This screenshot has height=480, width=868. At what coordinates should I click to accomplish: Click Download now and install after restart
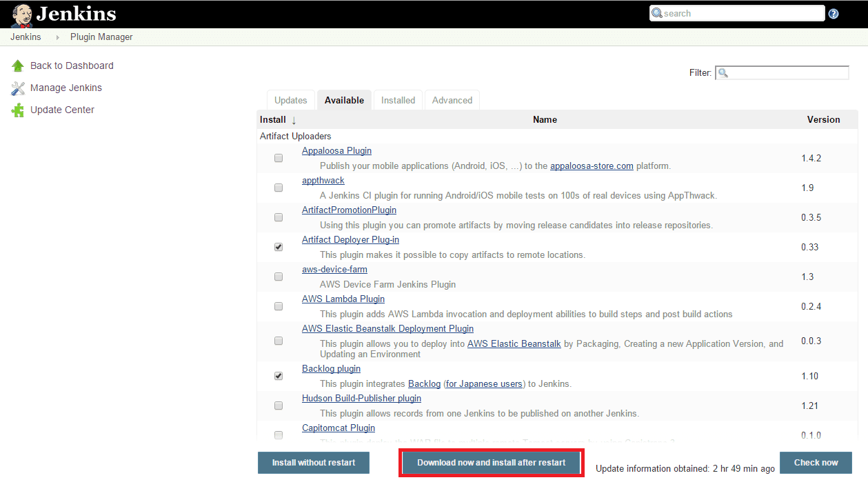click(x=492, y=463)
